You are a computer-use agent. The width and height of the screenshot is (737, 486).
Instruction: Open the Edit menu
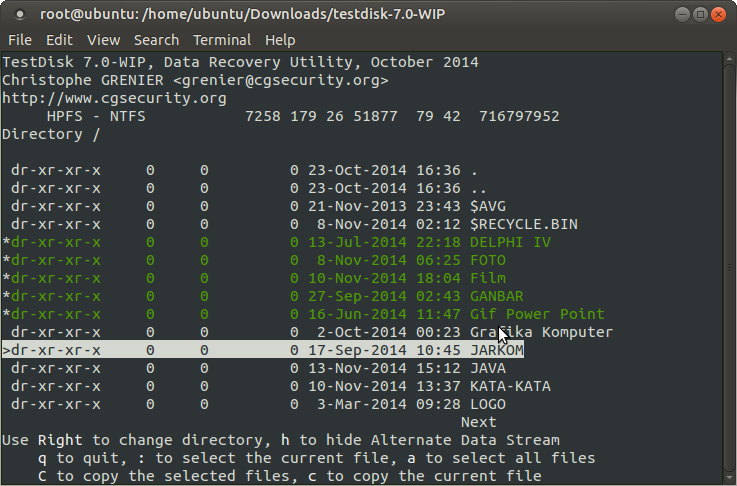[59, 40]
